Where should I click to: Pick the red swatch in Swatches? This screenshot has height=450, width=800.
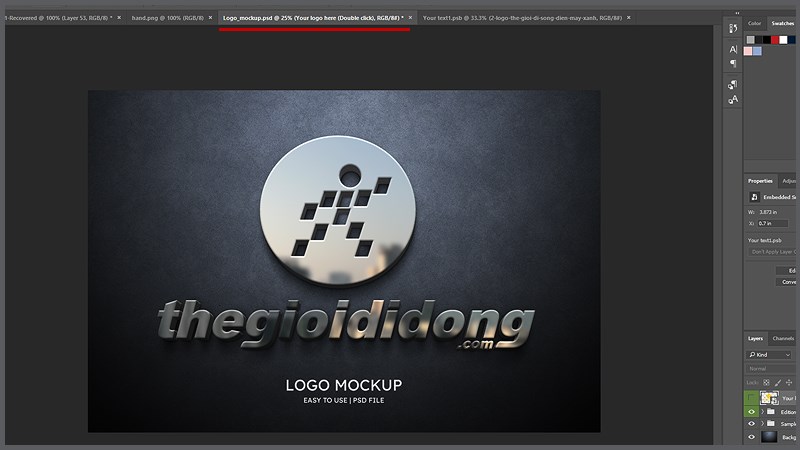pyautogui.click(x=773, y=40)
